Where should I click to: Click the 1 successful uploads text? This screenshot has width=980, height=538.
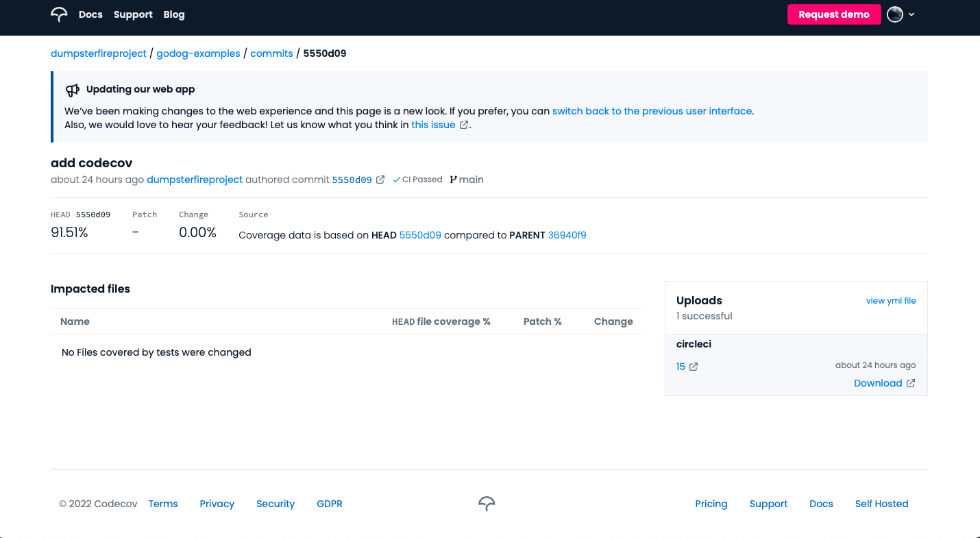pyautogui.click(x=704, y=316)
